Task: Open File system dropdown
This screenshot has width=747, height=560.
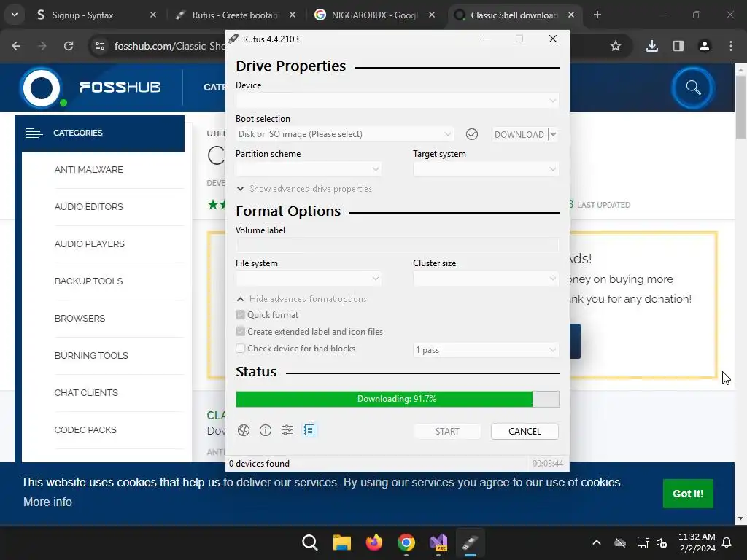Action: tap(309, 279)
